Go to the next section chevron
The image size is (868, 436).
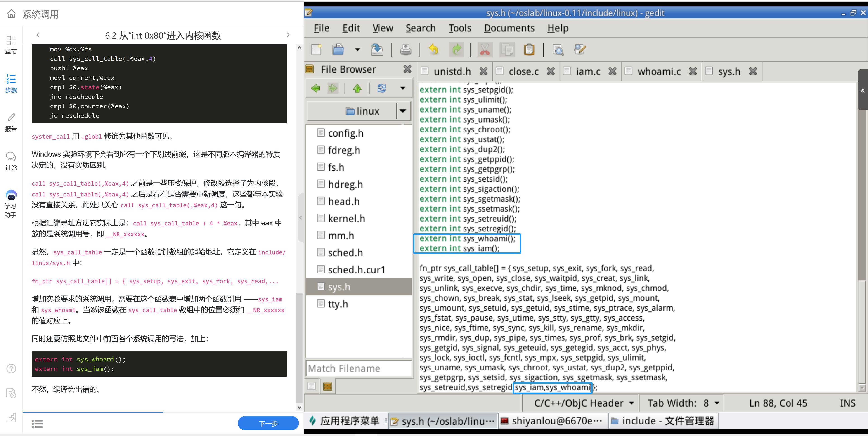tap(288, 35)
